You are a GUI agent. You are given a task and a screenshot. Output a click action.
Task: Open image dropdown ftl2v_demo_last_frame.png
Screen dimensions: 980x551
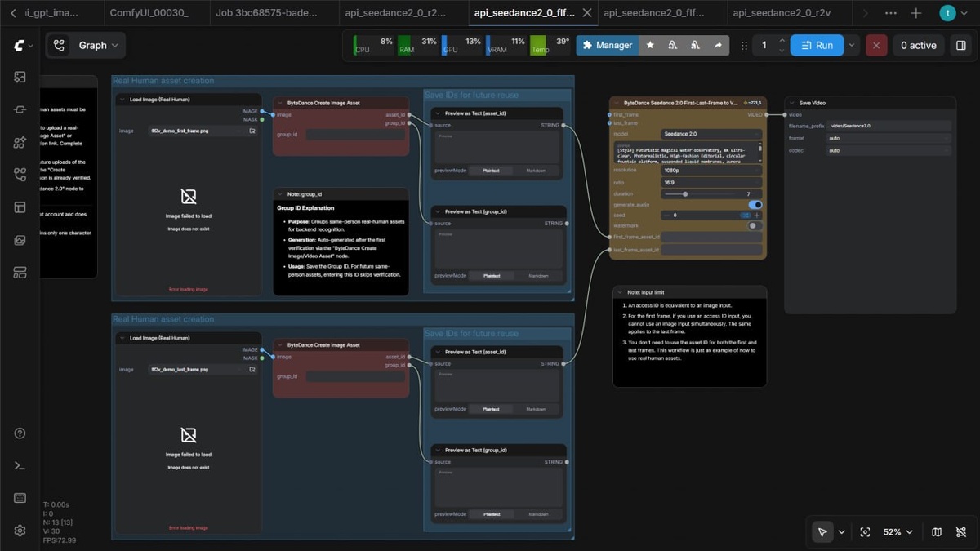(x=197, y=369)
